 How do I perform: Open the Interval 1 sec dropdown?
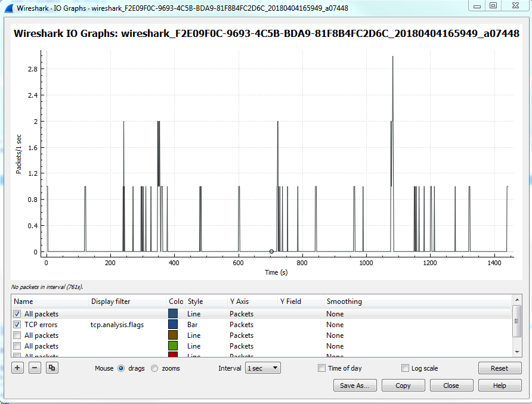click(x=263, y=368)
